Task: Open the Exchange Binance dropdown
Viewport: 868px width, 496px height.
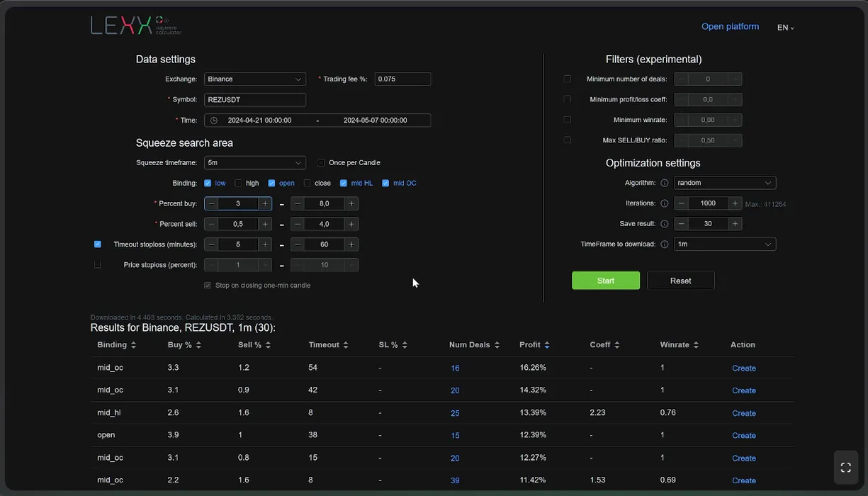Action: tap(255, 79)
